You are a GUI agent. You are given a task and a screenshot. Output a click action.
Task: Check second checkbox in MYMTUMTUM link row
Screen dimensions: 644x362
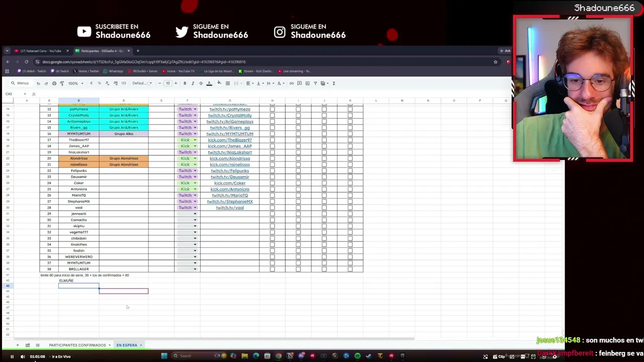[298, 134]
